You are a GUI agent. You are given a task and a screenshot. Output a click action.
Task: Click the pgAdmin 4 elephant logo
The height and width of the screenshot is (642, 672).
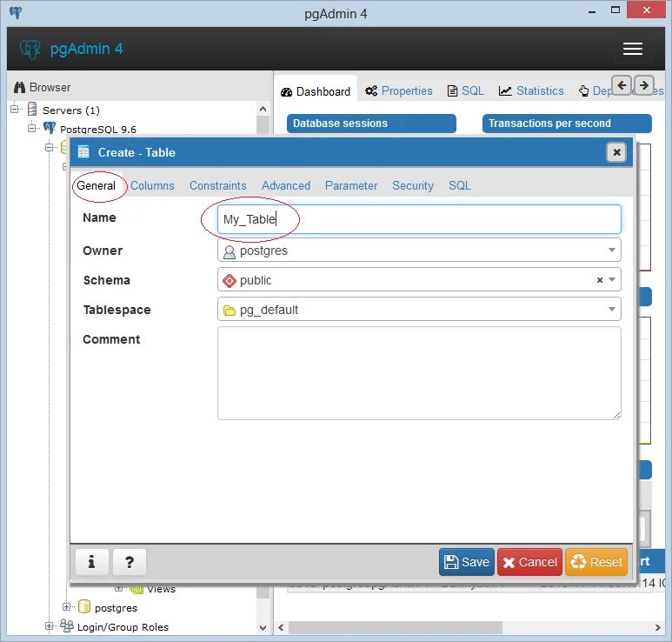[30, 49]
